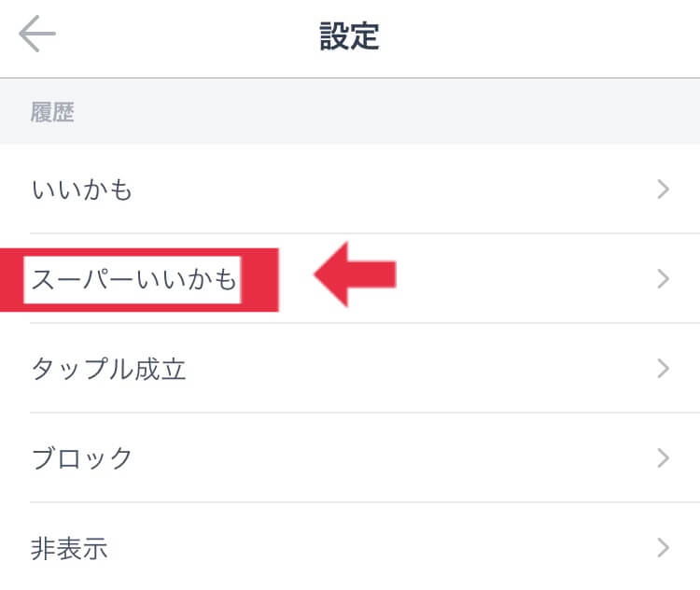Open the いいかも history entry
This screenshot has width=700, height=590.
82,190
